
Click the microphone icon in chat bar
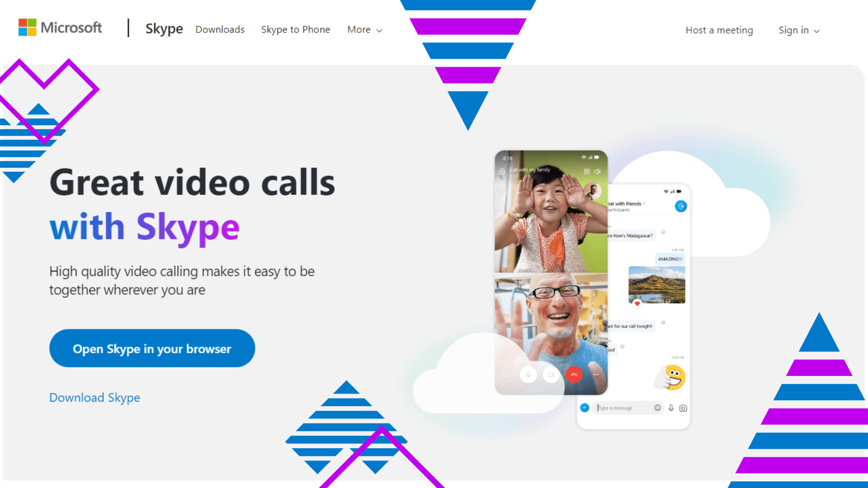[x=672, y=408]
